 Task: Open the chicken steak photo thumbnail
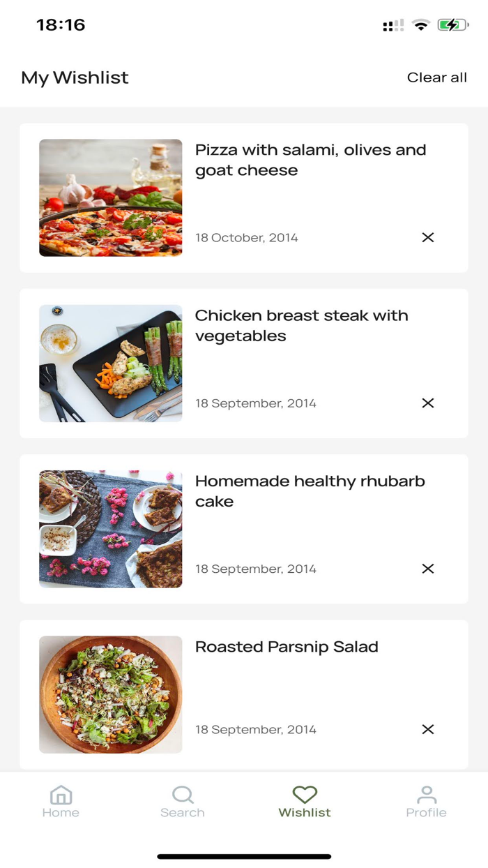tap(111, 363)
